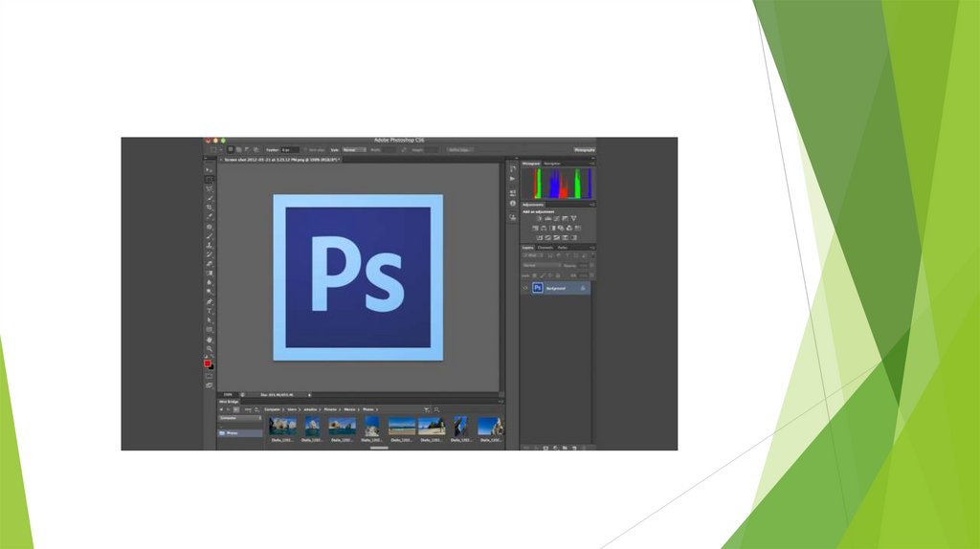Viewport: 980px width, 549px height.
Task: Add a Curves adjustment
Action: [557, 219]
